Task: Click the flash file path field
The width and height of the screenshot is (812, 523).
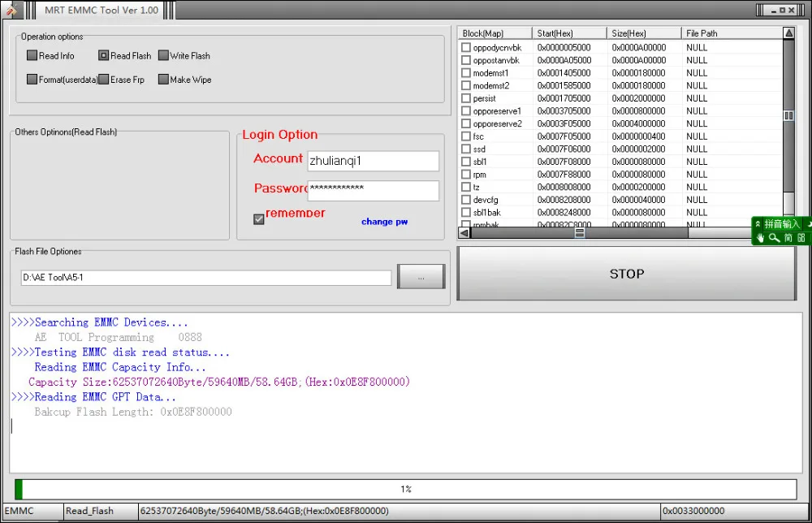Action: tap(206, 278)
